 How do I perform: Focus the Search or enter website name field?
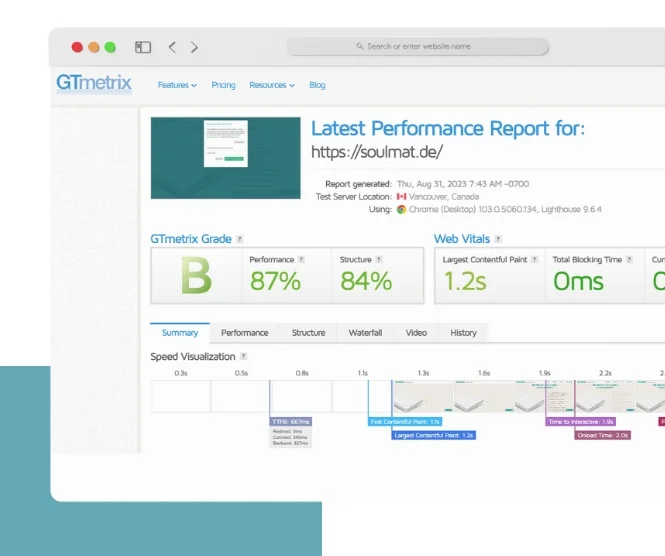tap(417, 46)
